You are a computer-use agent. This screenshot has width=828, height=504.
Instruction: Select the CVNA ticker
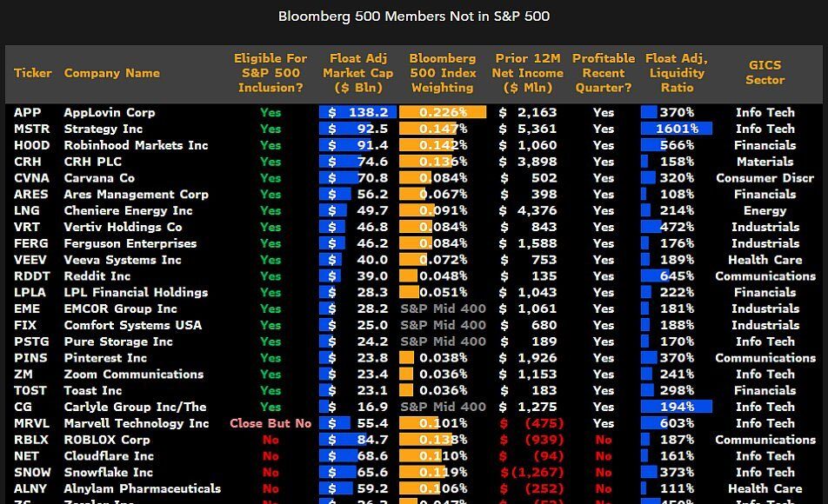click(31, 178)
